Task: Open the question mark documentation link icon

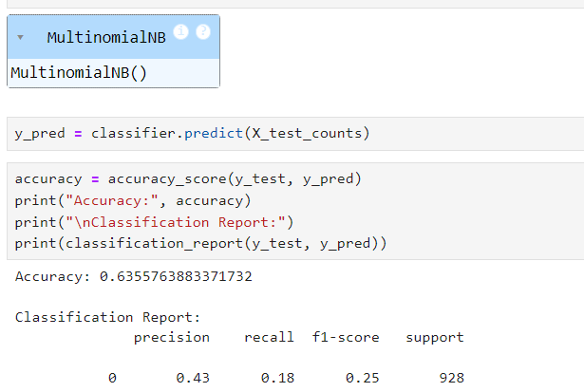Action: [202, 32]
